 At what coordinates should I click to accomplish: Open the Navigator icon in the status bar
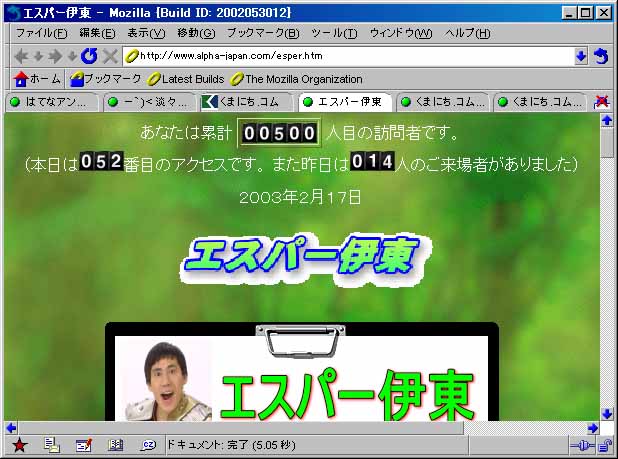19,445
